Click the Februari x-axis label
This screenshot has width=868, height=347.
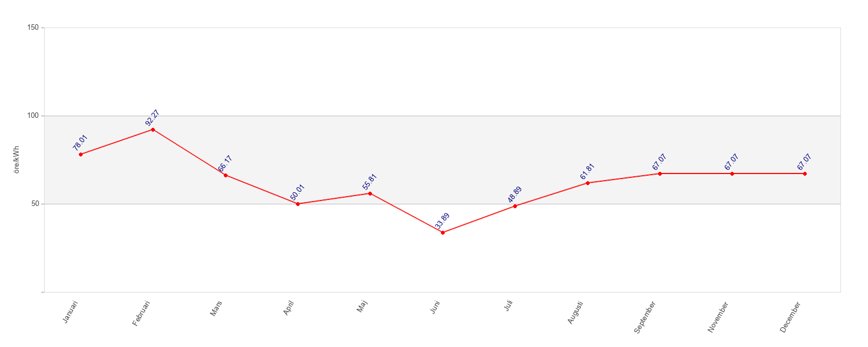tap(142, 313)
